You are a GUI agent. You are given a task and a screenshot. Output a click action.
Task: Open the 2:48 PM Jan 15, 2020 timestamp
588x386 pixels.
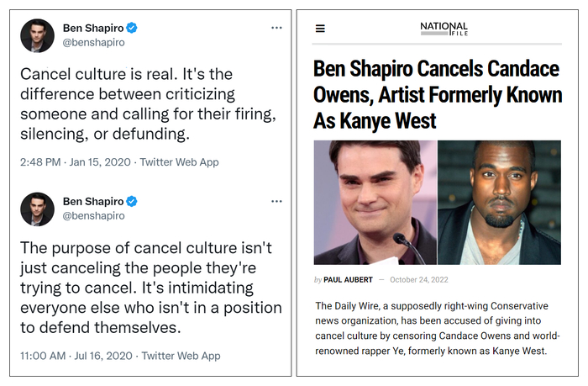(75, 161)
